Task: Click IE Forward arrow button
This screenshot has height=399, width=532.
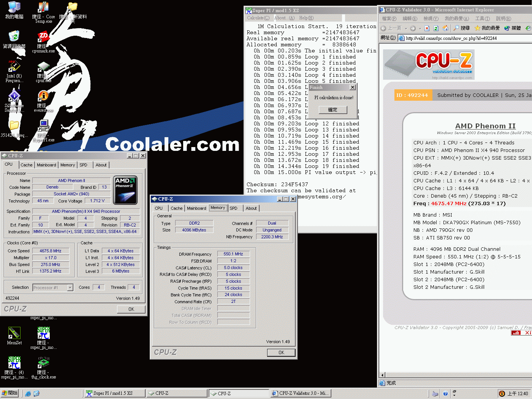Action: click(x=413, y=28)
